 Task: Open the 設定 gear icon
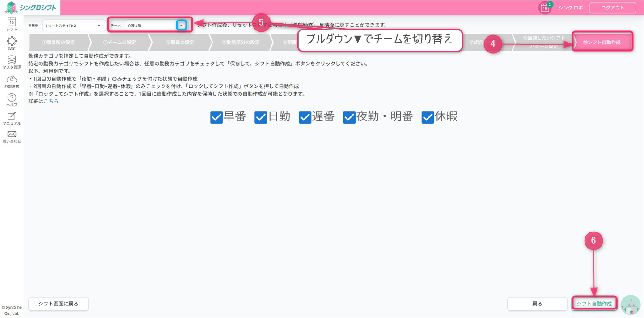(x=12, y=41)
